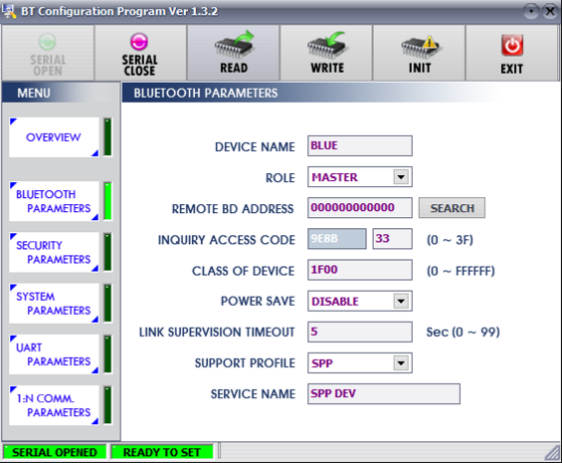
Task: Click the REMOTE BD ADDRESS field
Action: click(360, 207)
